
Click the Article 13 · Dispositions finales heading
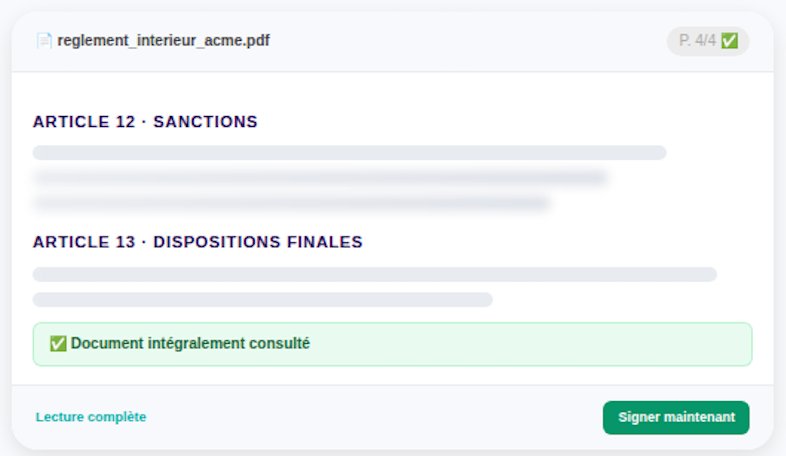tap(197, 242)
